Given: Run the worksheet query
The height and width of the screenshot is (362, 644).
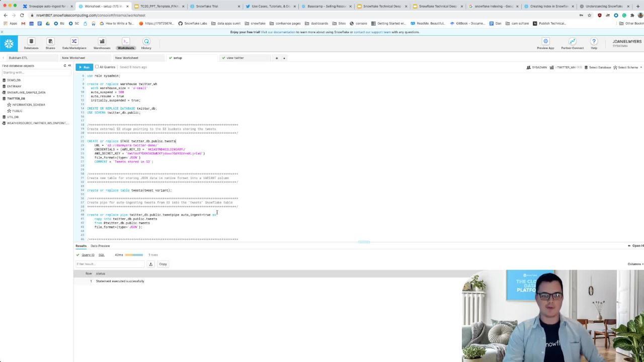Looking at the screenshot, I should click(84, 67).
